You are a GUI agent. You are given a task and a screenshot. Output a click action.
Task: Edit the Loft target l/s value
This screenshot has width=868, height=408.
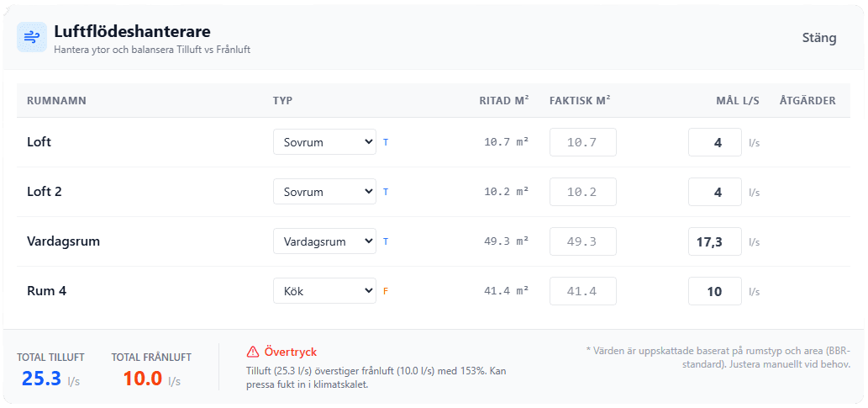coord(714,142)
